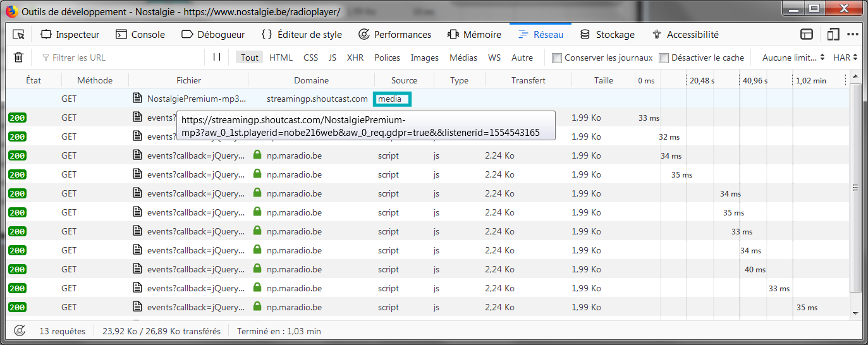Image resolution: width=868 pixels, height=345 pixels.
Task: Sort by Transfert column header
Action: coord(529,80)
